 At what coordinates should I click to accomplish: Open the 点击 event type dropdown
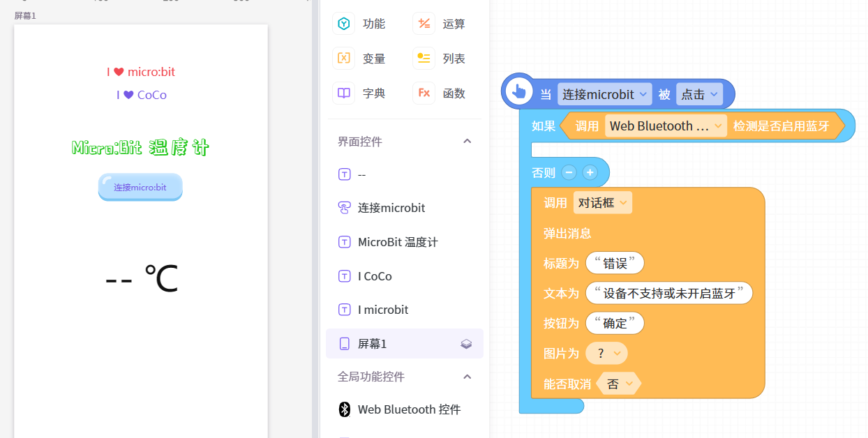[x=700, y=94]
